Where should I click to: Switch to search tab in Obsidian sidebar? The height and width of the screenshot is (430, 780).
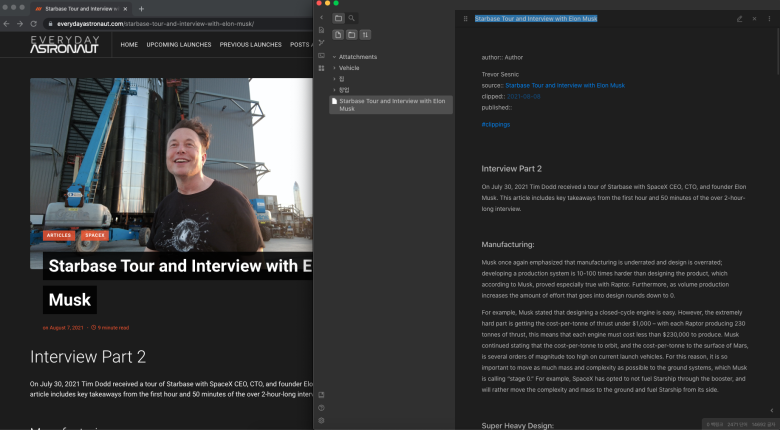point(352,18)
